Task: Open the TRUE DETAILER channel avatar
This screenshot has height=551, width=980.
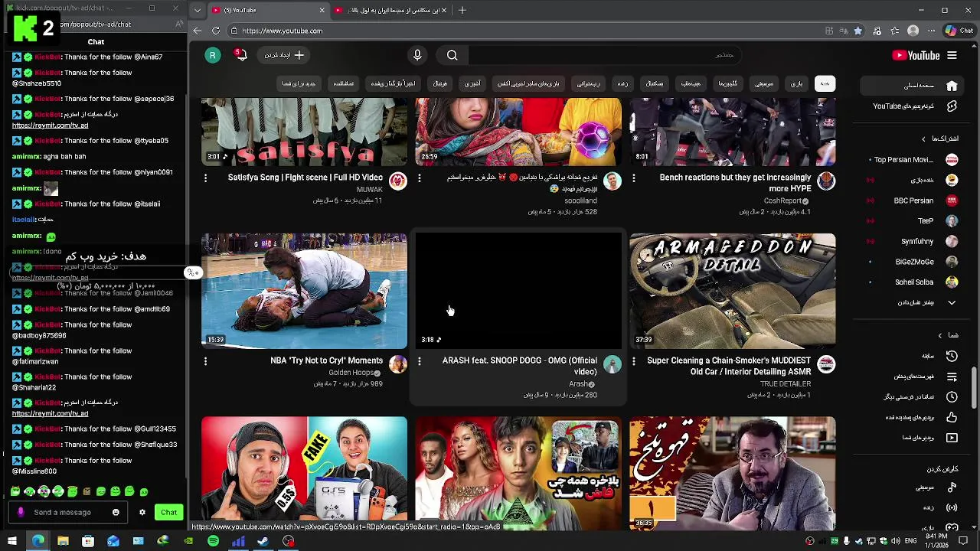Action: (x=826, y=364)
